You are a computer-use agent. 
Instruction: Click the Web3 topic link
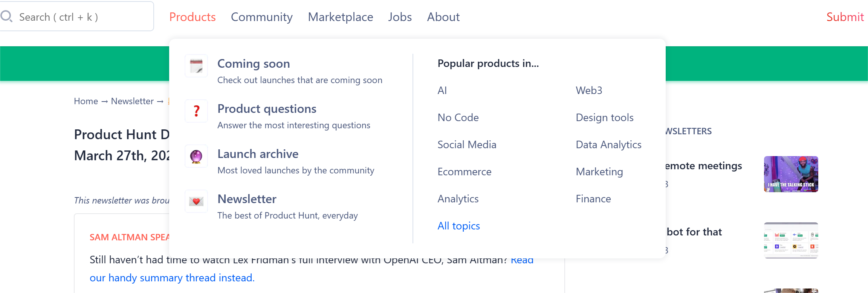tap(588, 90)
